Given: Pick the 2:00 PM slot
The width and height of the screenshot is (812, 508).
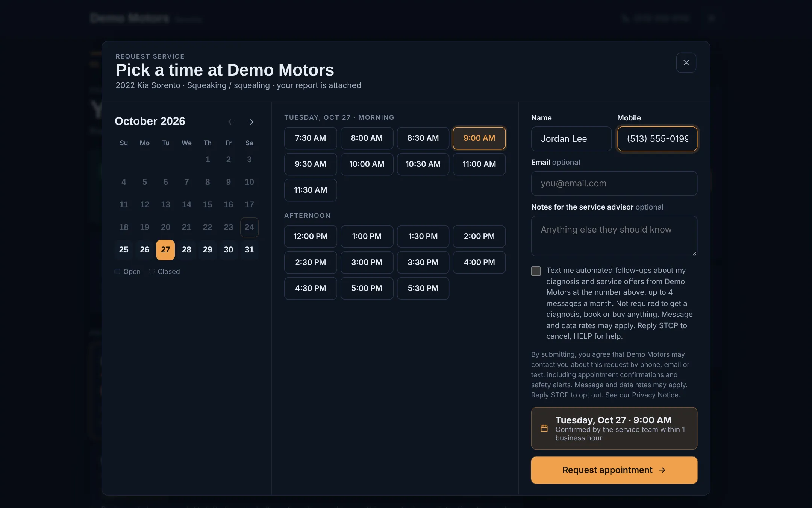Looking at the screenshot, I should click(479, 236).
